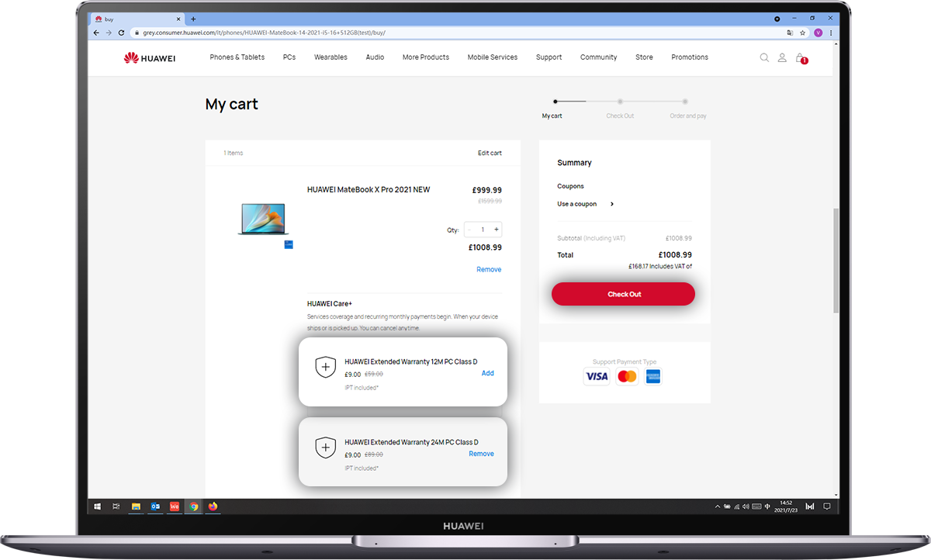Open the Windows Start menu
Screen dimensions: 931x560
[98, 506]
